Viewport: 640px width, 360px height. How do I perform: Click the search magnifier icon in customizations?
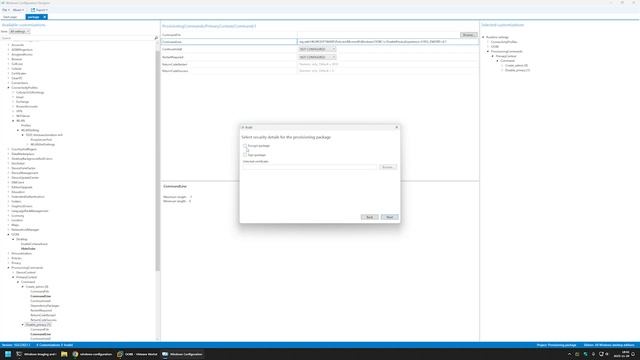pos(156,38)
